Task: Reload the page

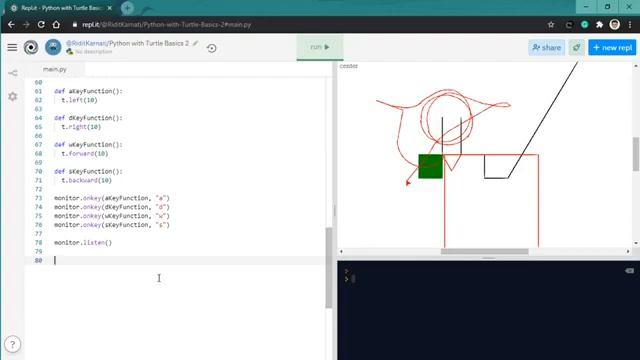Action: click(41, 24)
